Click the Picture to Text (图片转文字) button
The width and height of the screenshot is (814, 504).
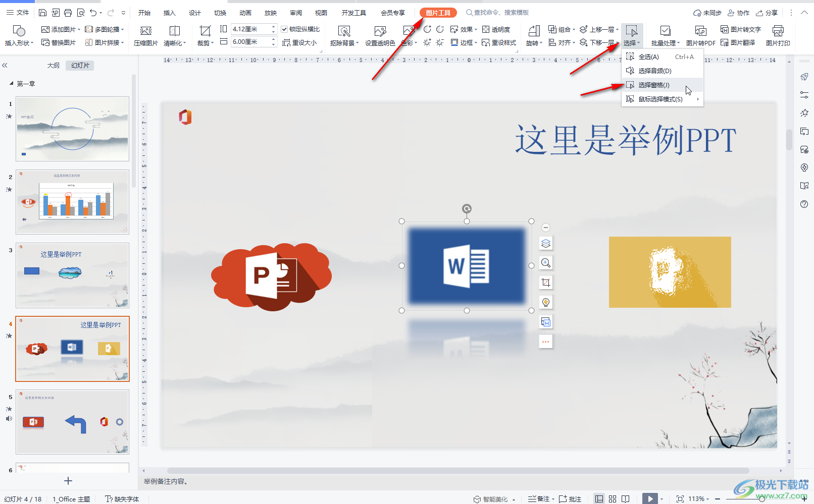click(x=741, y=29)
